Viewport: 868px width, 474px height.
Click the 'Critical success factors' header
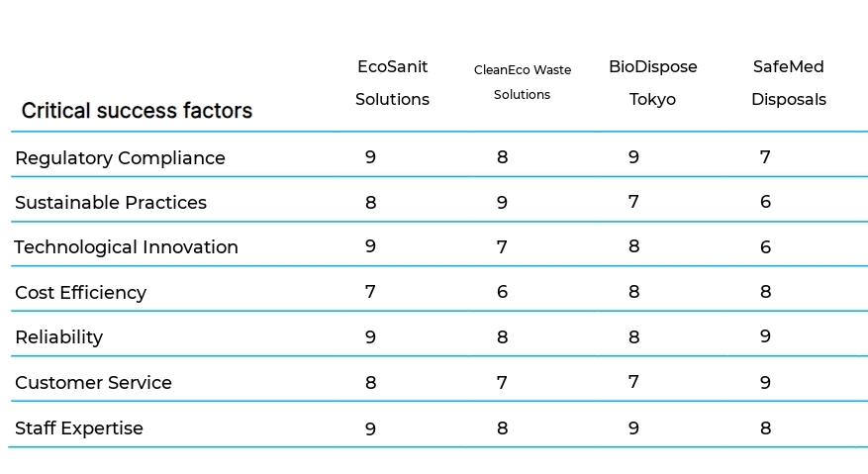137,111
